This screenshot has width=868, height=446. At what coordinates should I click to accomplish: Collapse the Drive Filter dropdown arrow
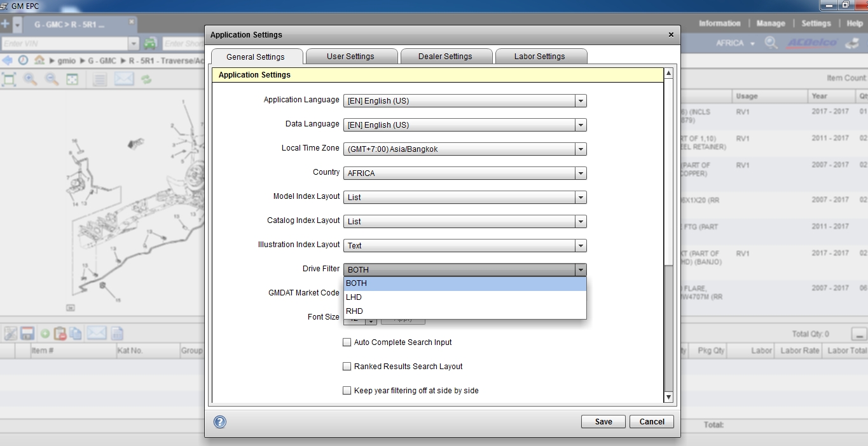tap(581, 270)
